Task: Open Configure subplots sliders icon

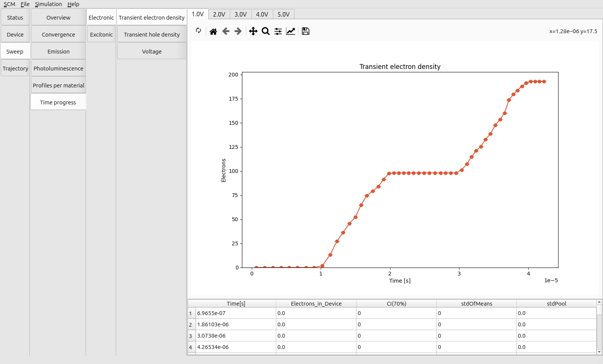Action: [278, 31]
